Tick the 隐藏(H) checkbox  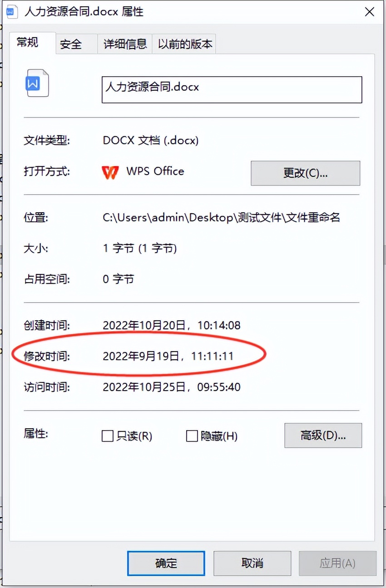pos(192,436)
